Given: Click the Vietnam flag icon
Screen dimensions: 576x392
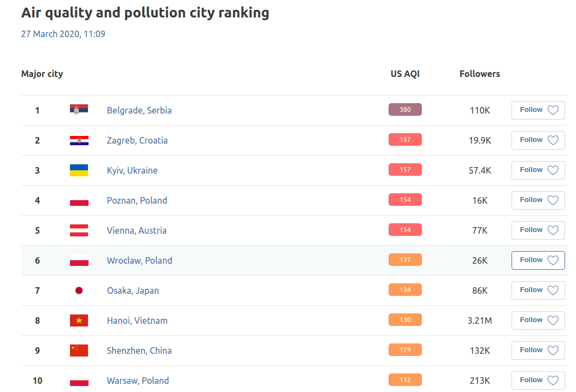Looking at the screenshot, I should [79, 320].
